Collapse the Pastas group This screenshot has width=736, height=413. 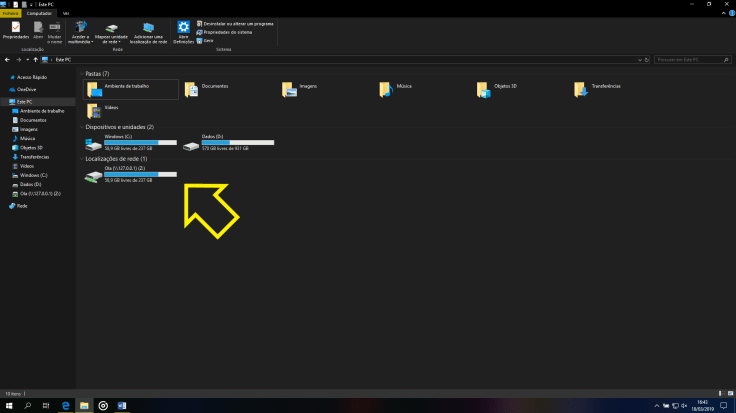point(82,74)
